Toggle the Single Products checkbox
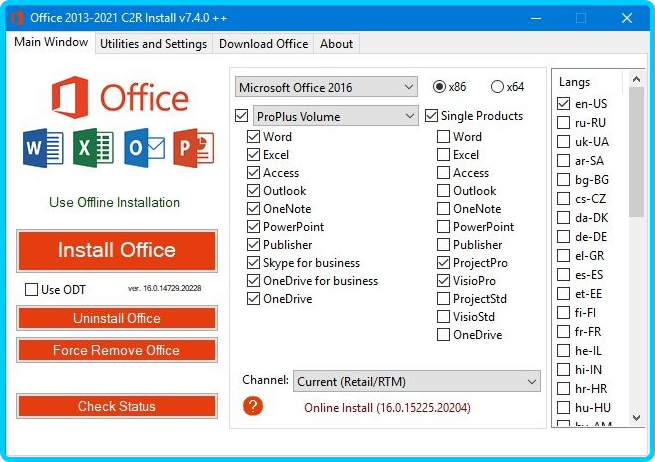Screen dimensions: 655x462 tap(431, 116)
